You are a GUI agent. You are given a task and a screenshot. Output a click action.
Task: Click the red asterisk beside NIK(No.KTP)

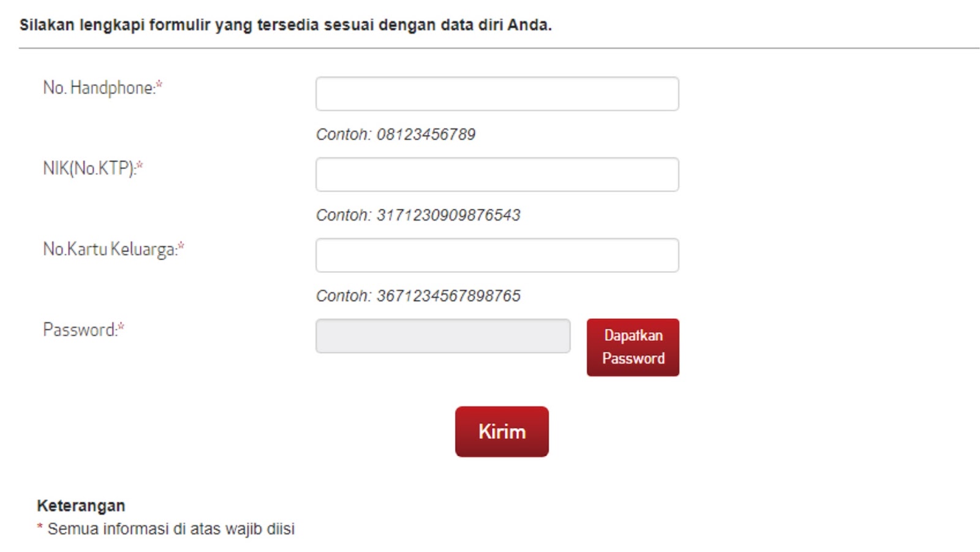coord(140,165)
